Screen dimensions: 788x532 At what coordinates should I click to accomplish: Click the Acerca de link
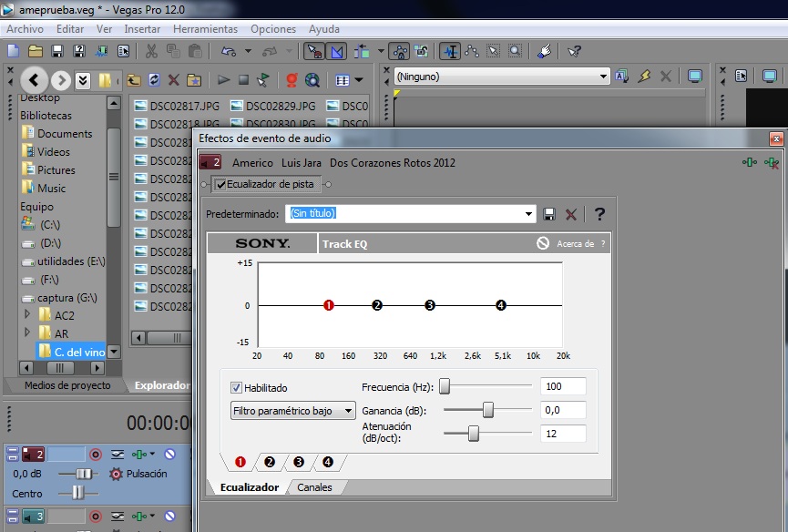tap(576, 243)
